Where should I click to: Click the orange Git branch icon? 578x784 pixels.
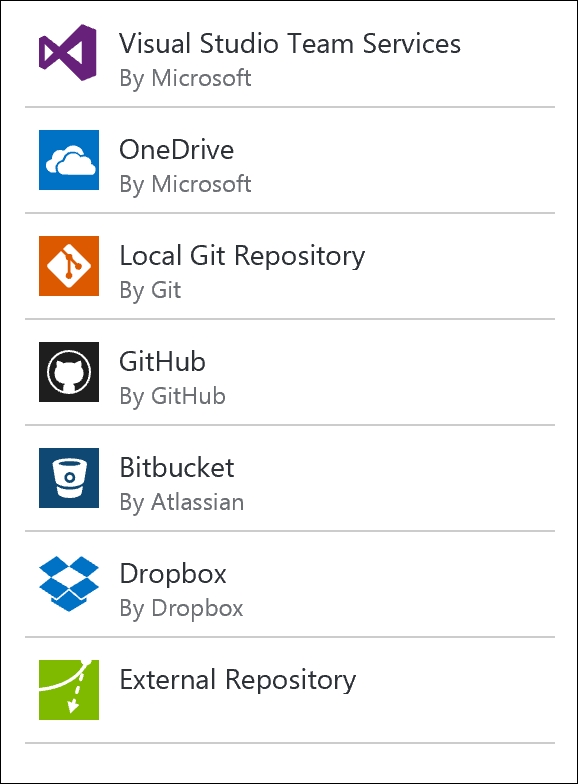click(x=69, y=266)
